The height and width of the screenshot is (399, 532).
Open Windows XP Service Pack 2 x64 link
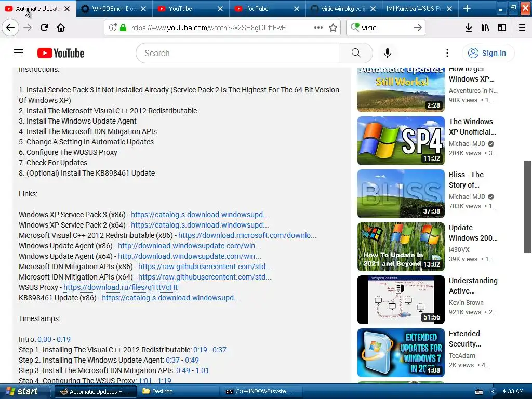click(199, 225)
